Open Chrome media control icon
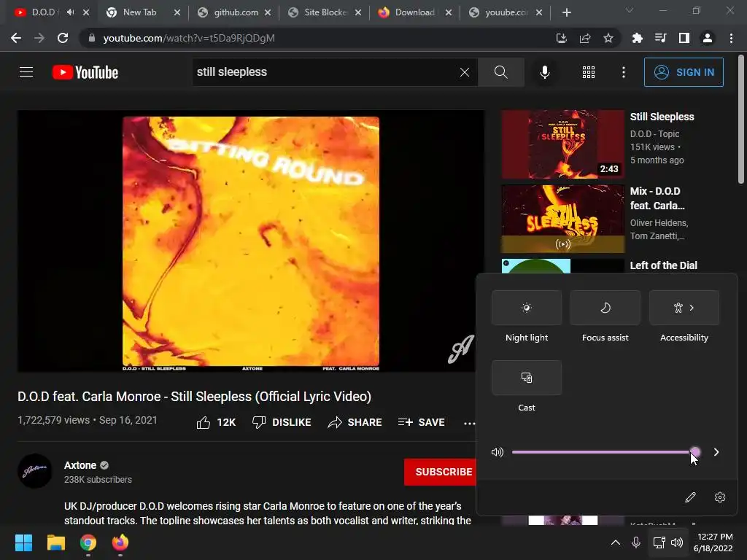Image resolution: width=747 pixels, height=560 pixels. coord(660,38)
